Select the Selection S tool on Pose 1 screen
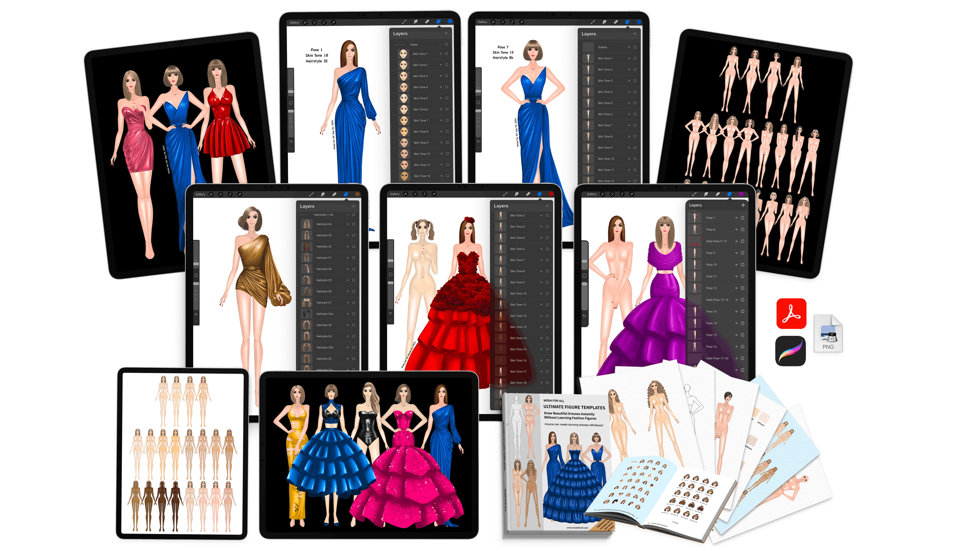 coord(324,23)
